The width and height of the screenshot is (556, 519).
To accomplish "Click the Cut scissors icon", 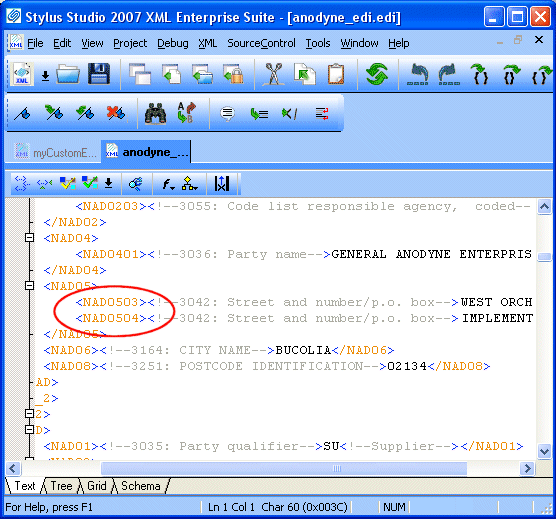I will click(x=274, y=74).
